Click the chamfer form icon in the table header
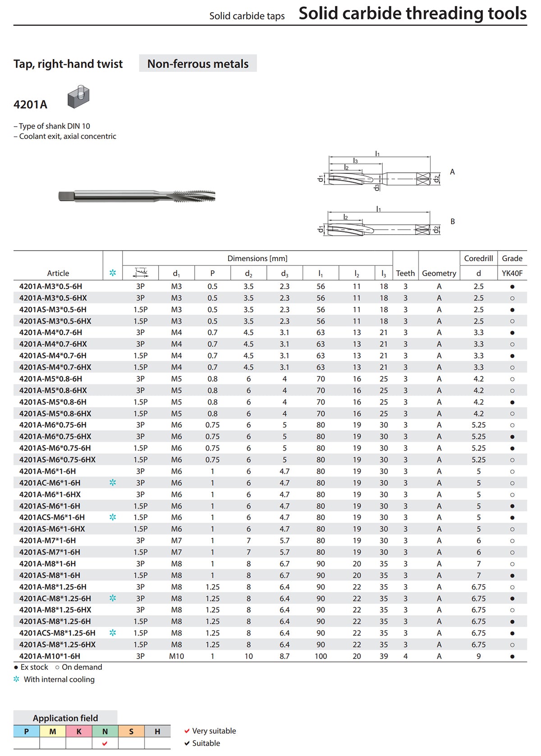Viewport: 541px width, 756px height. click(141, 272)
